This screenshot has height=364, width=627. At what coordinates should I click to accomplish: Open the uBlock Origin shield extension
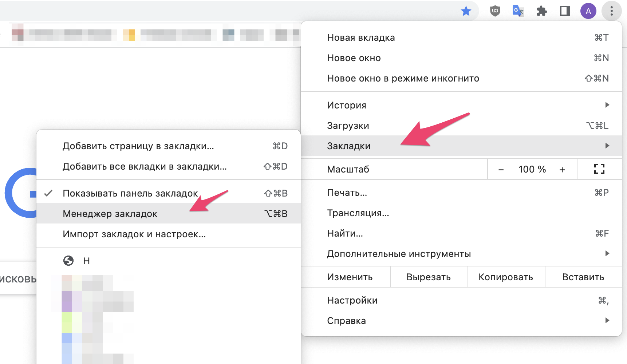495,11
